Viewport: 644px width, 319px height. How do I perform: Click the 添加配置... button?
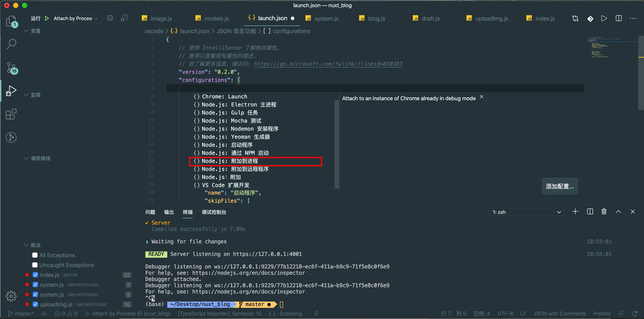click(x=559, y=186)
